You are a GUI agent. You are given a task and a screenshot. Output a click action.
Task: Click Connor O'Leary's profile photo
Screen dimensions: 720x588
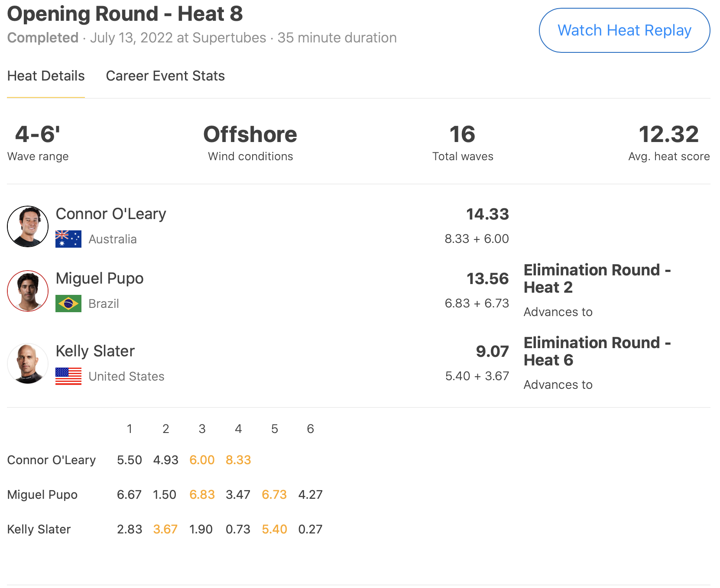coord(28,226)
